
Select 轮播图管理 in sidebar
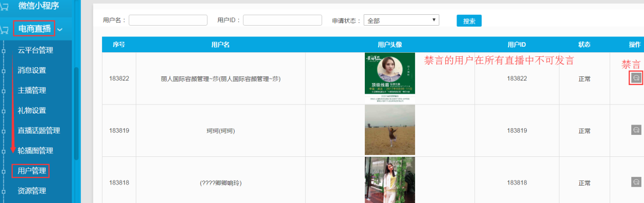tap(35, 151)
